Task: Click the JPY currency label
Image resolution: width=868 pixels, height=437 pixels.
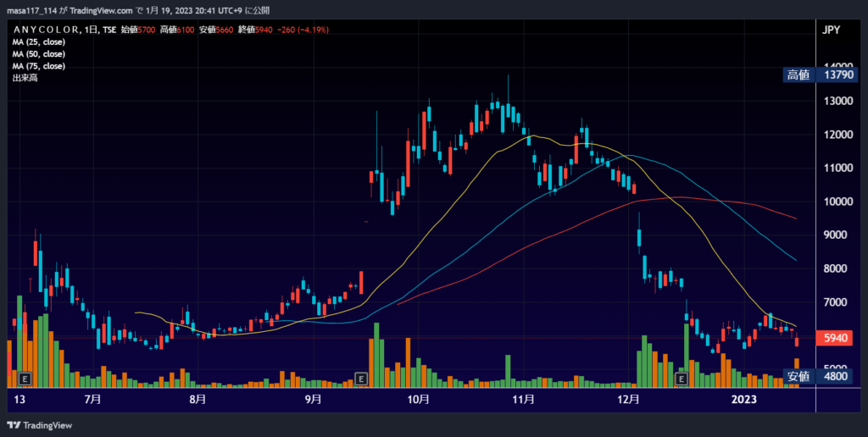Action: [832, 30]
